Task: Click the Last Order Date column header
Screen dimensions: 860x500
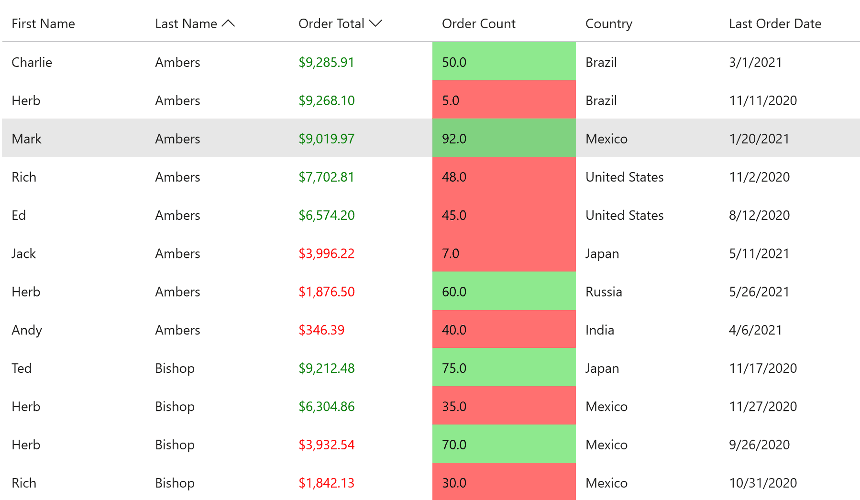Action: click(x=775, y=24)
